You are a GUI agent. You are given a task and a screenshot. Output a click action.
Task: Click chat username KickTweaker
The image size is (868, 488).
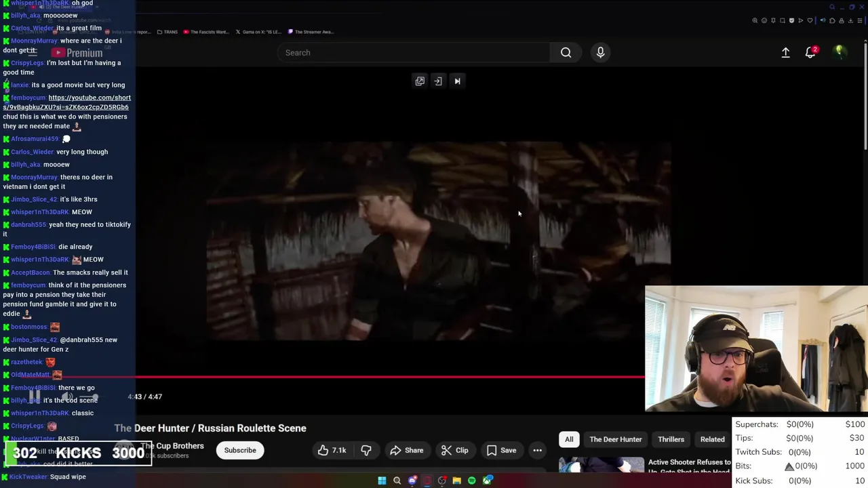point(28,476)
